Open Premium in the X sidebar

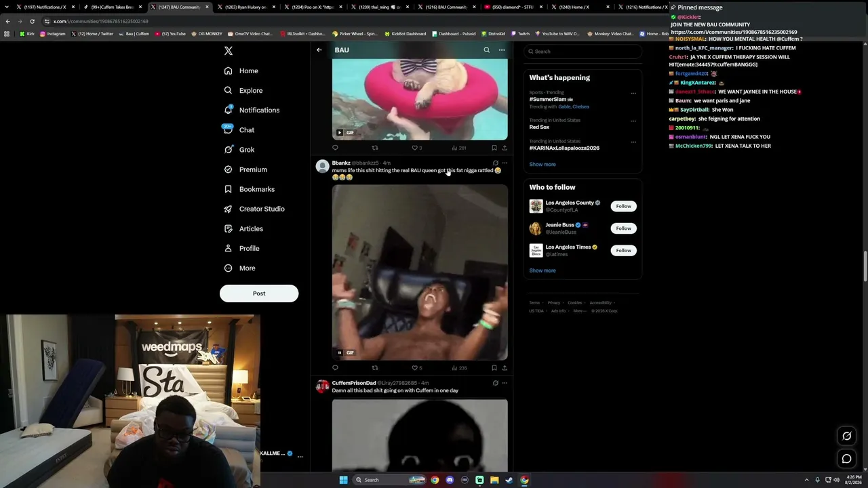[245, 169]
